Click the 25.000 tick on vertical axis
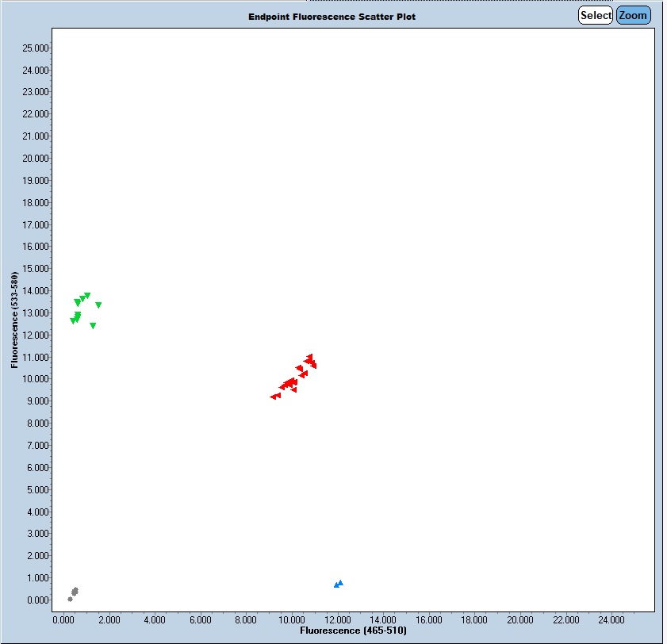The height and width of the screenshot is (644, 667). coord(36,48)
